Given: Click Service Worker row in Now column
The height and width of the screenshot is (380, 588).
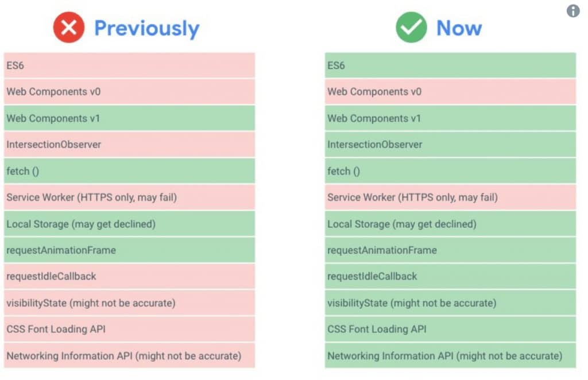Looking at the screenshot, I should [x=450, y=197].
